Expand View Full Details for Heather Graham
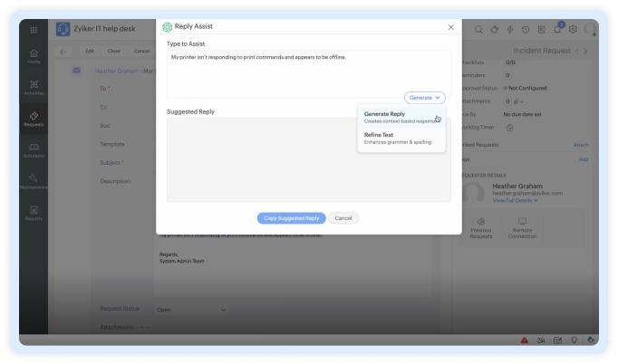The image size is (618, 364). 515,200
